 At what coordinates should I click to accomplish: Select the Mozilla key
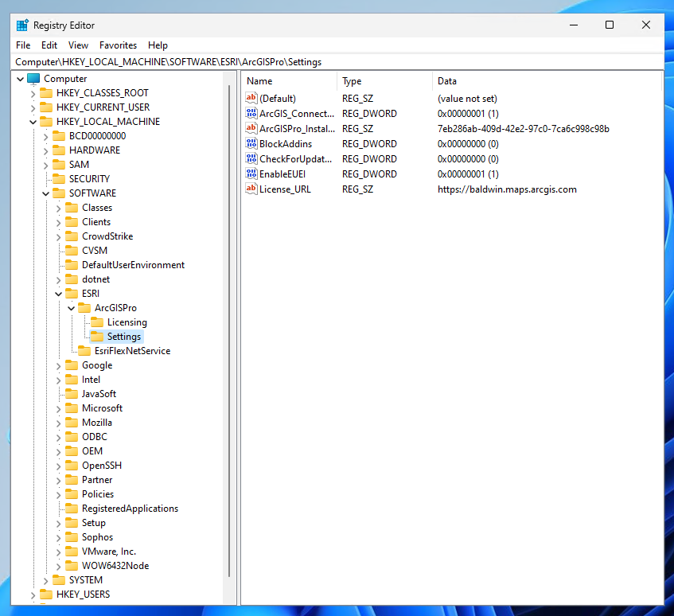(97, 423)
